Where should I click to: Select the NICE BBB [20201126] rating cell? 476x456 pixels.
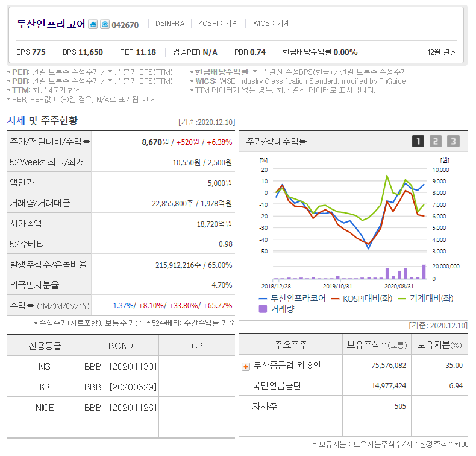pyautogui.click(x=121, y=407)
